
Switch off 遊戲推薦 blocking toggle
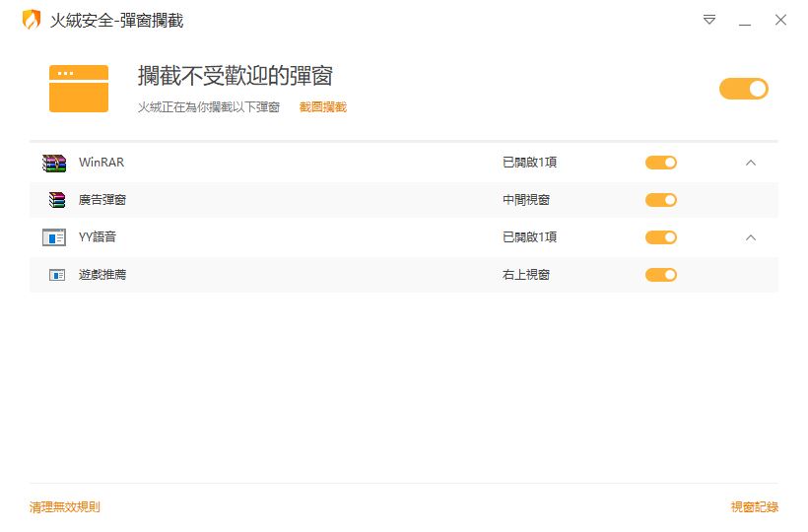click(660, 275)
